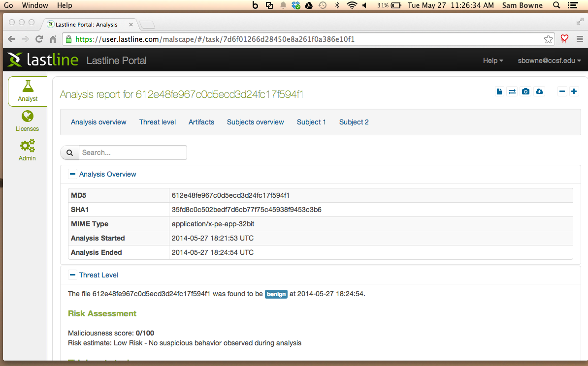Reload the page

pyautogui.click(x=39, y=39)
